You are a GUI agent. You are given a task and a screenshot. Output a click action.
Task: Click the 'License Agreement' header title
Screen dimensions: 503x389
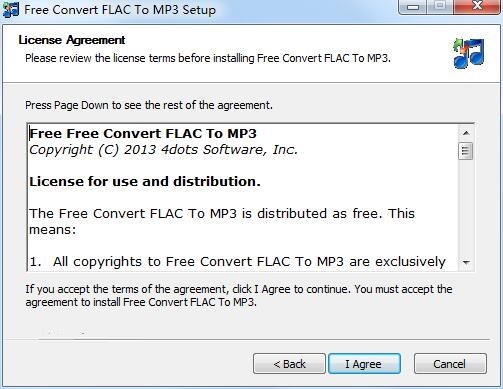(72, 40)
